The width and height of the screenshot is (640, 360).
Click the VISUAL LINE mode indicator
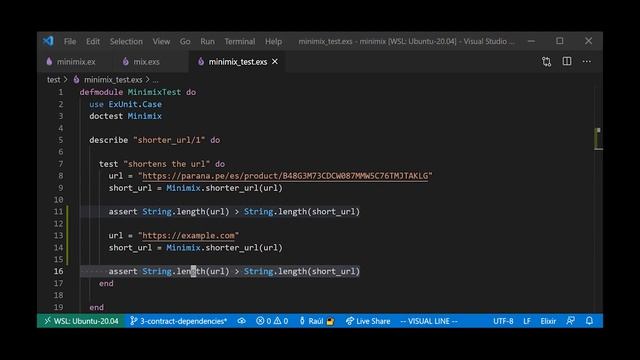tap(429, 321)
